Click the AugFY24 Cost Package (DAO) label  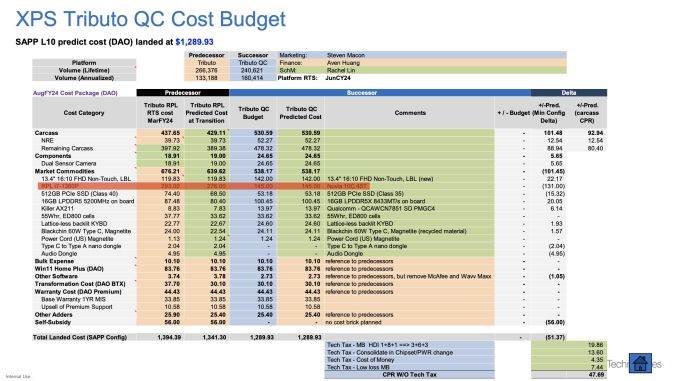click(75, 93)
